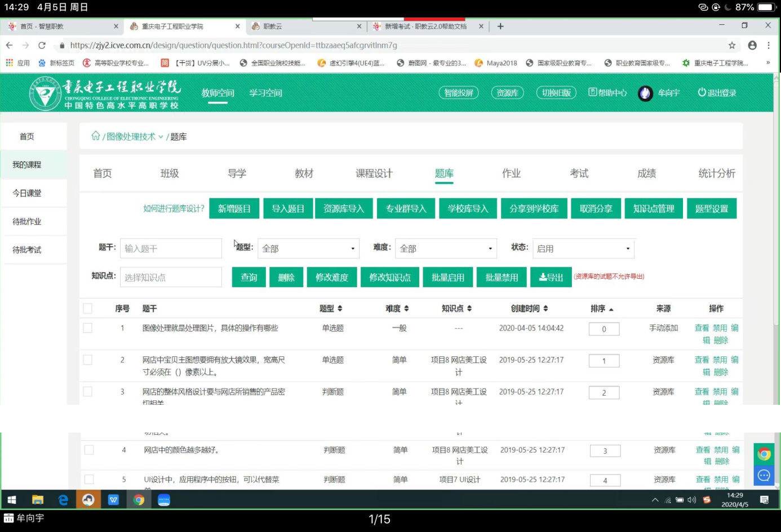Open the blue chat bubble widget
The image size is (781, 532).
(x=764, y=476)
